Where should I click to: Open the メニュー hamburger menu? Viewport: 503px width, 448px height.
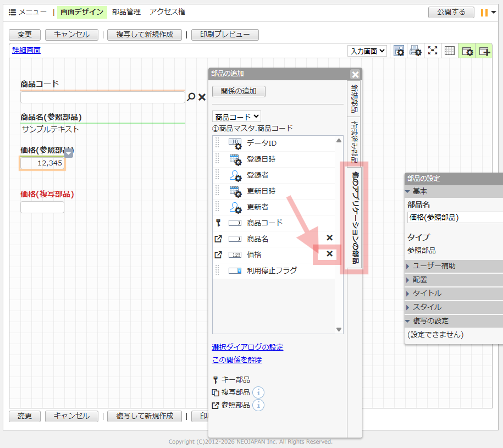tap(27, 12)
